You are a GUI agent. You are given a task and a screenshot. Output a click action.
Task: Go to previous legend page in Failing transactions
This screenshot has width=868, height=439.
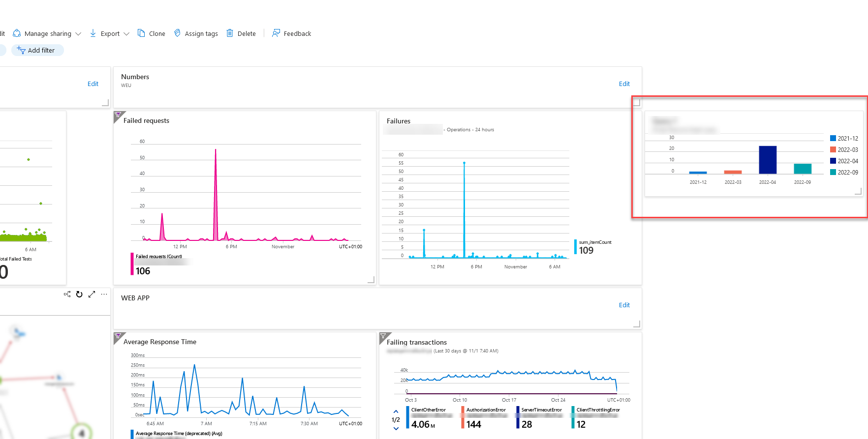coord(396,411)
